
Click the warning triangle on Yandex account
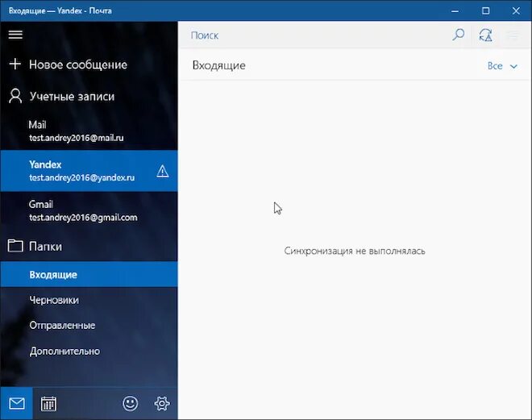[163, 171]
